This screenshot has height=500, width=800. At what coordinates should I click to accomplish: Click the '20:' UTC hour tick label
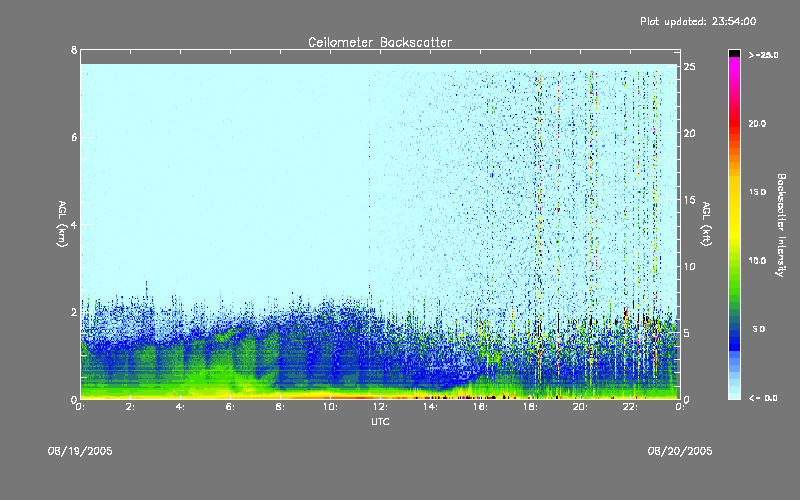[580, 407]
